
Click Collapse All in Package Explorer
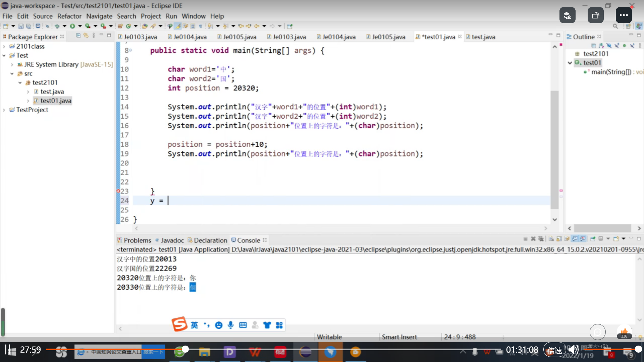[78, 36]
